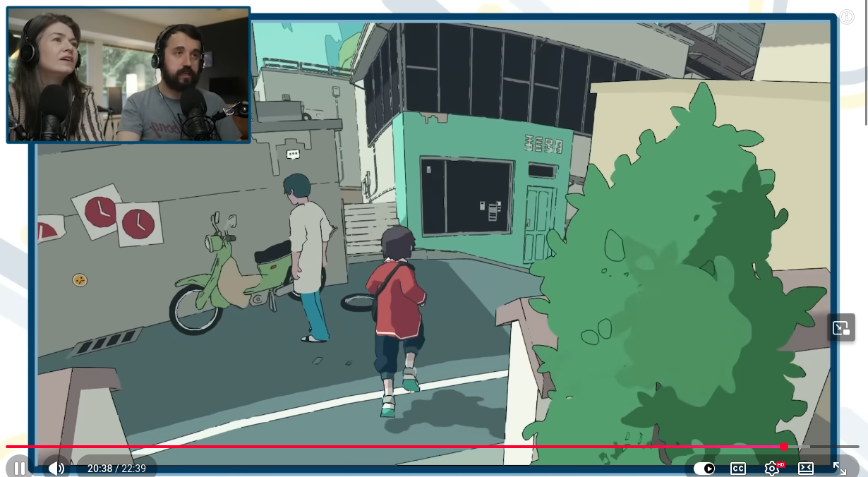This screenshot has width=868, height=477.
Task: Open the settings gear menu
Action: point(773,469)
